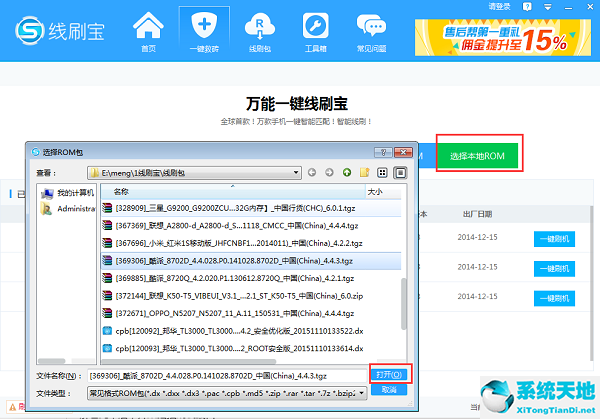
Task: Select the 一键救砖 shield tab
Action: (204, 31)
